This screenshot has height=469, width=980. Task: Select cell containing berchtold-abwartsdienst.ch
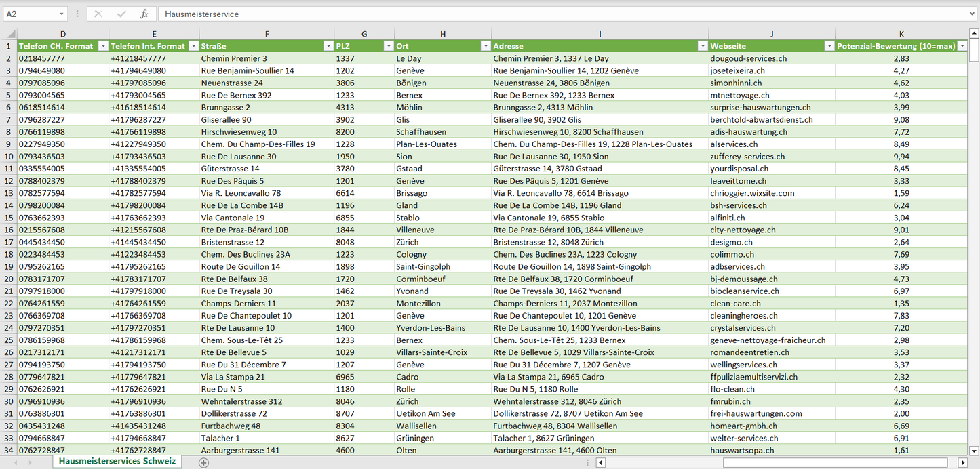761,119
